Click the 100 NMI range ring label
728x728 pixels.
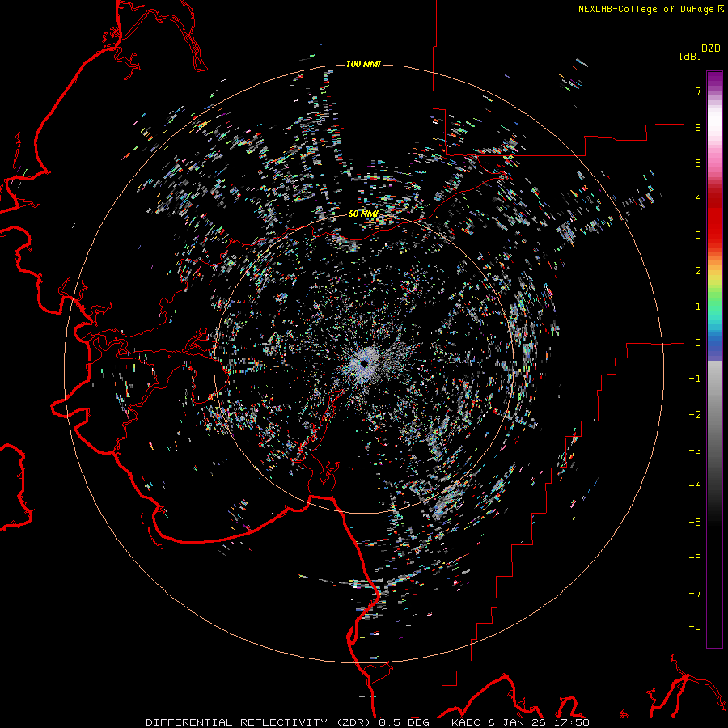(363, 64)
